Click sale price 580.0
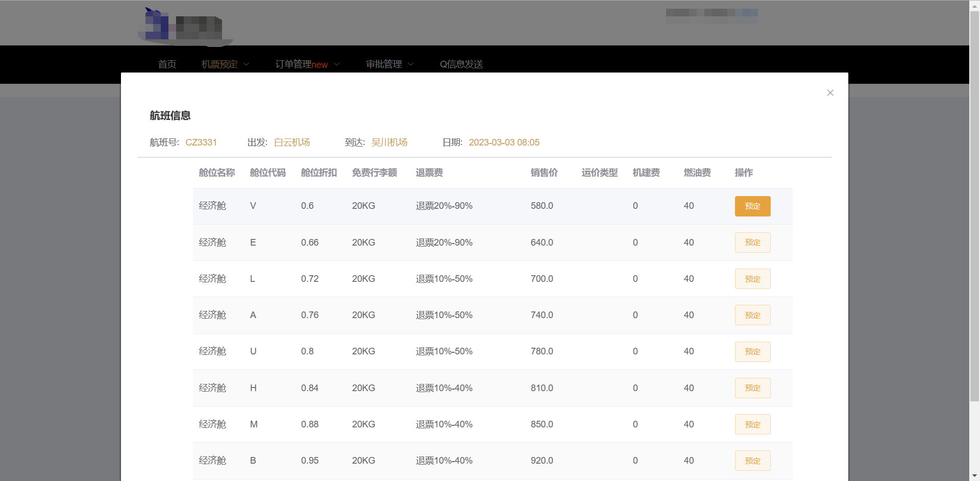 [x=542, y=206]
